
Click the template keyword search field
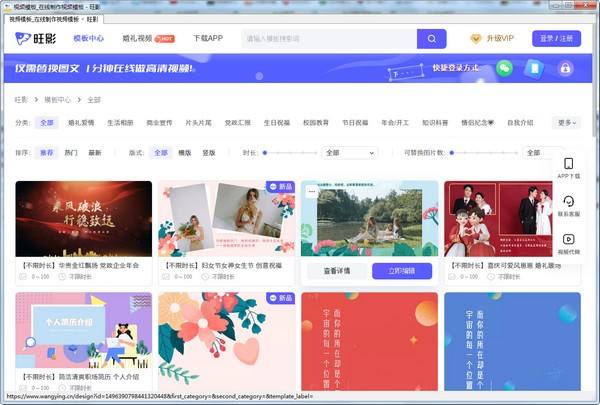pos(328,39)
